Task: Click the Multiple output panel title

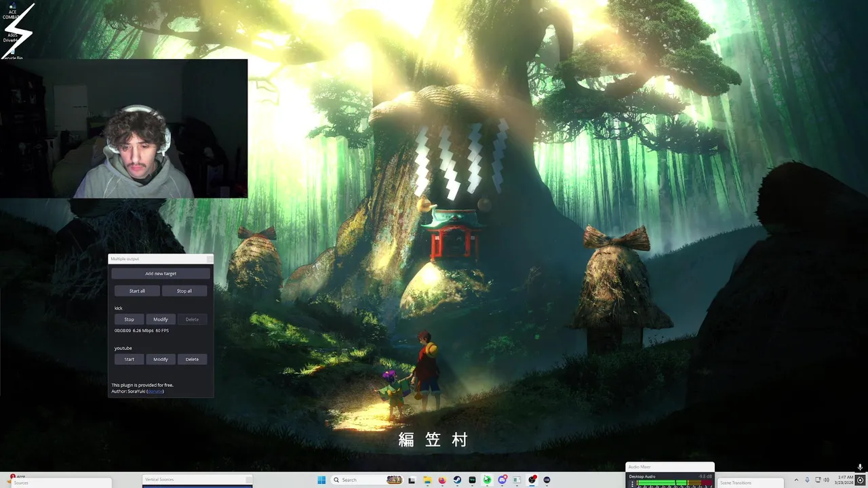Action: pyautogui.click(x=124, y=259)
